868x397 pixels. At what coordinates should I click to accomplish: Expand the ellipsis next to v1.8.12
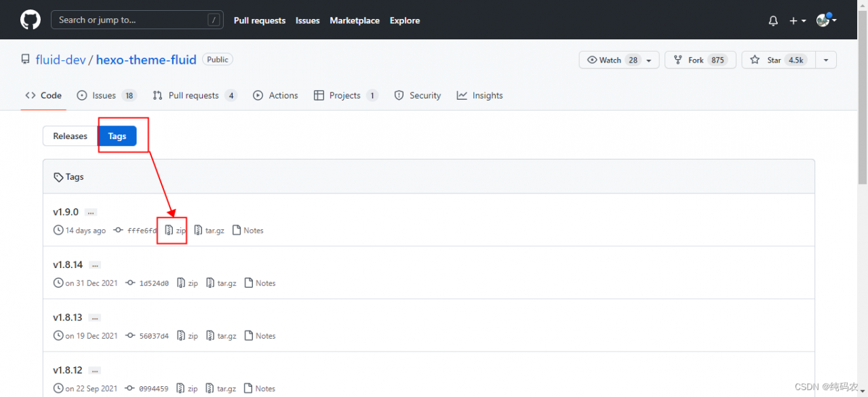95,371
